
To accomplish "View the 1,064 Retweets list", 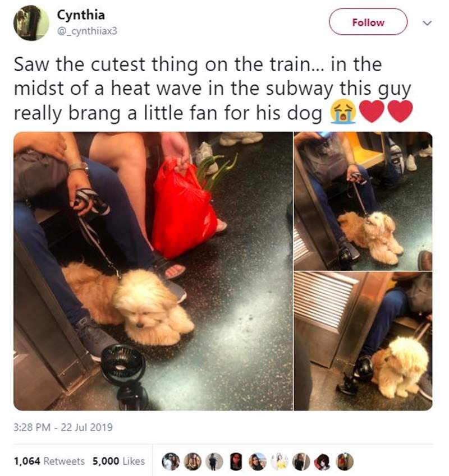I will pos(49,461).
